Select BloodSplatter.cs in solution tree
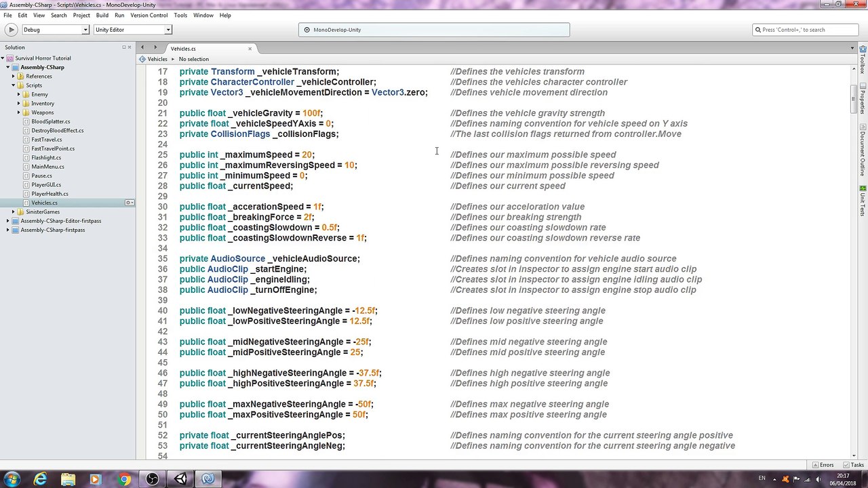868x488 pixels. pos(50,121)
